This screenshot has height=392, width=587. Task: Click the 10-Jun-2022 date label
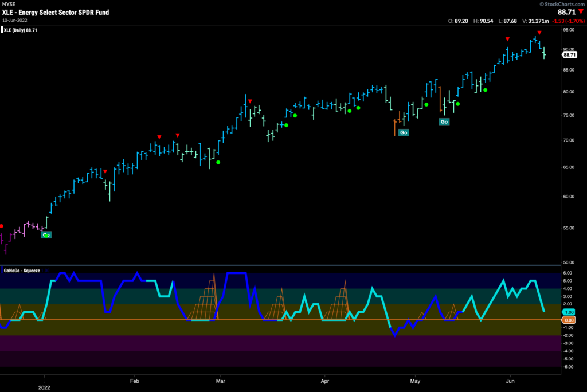point(14,20)
